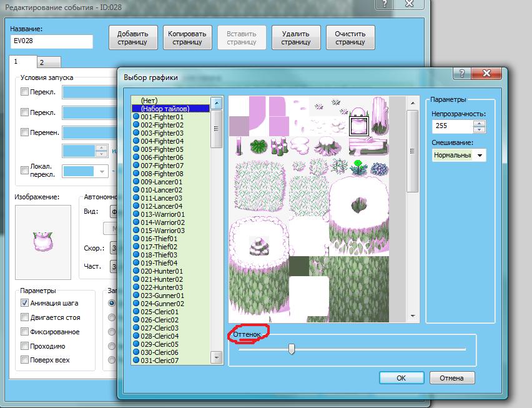This screenshot has width=532, height=408.
Task: Select the 023-Gunner01 graphic entry
Action: click(162, 296)
